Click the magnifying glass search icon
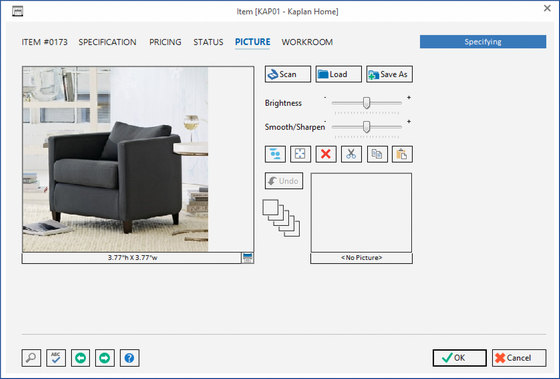This screenshot has height=379, width=560. (31, 358)
